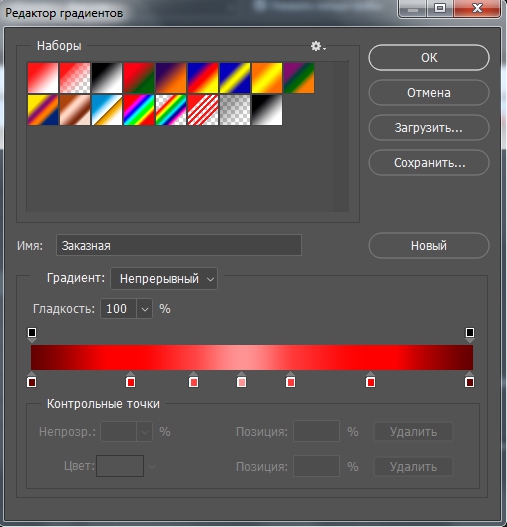Select the red to transparent gradient preset
The height and width of the screenshot is (527, 507).
coord(75,78)
